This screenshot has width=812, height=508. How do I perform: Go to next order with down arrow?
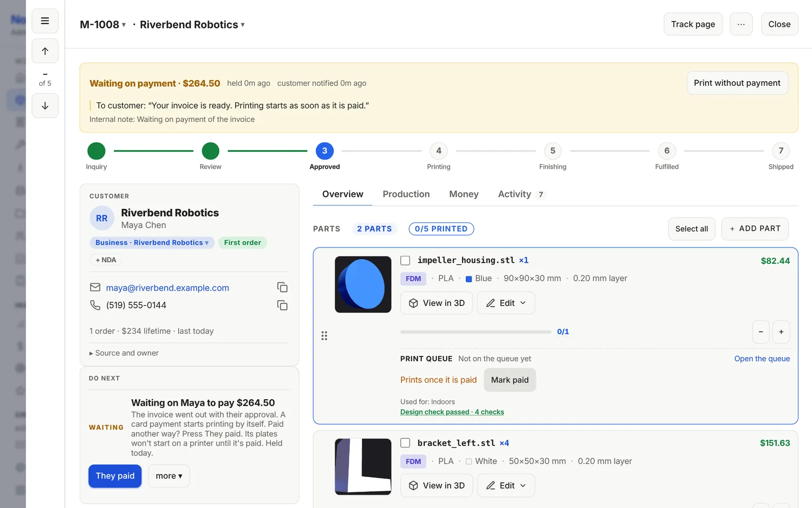click(45, 106)
